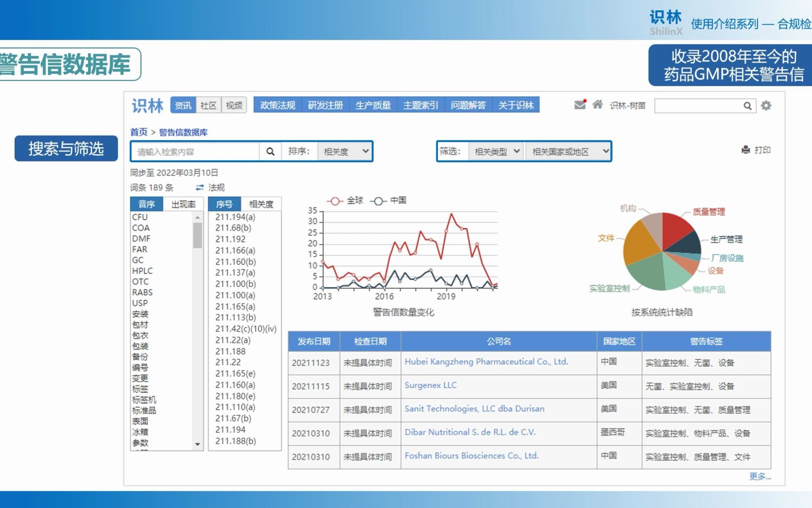This screenshot has width=812, height=508.
Task: Open 问题解答 menu
Action: click(x=468, y=105)
